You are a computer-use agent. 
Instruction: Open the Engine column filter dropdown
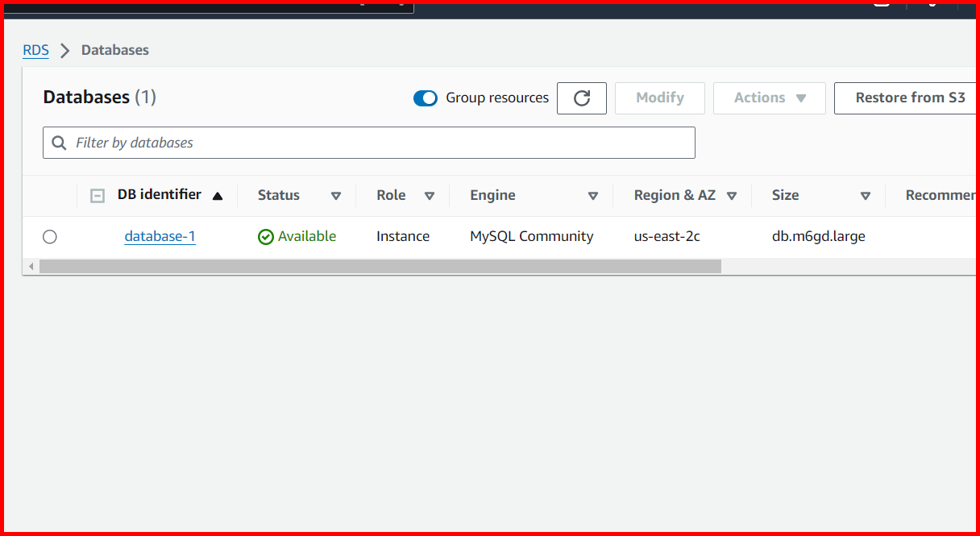click(593, 195)
